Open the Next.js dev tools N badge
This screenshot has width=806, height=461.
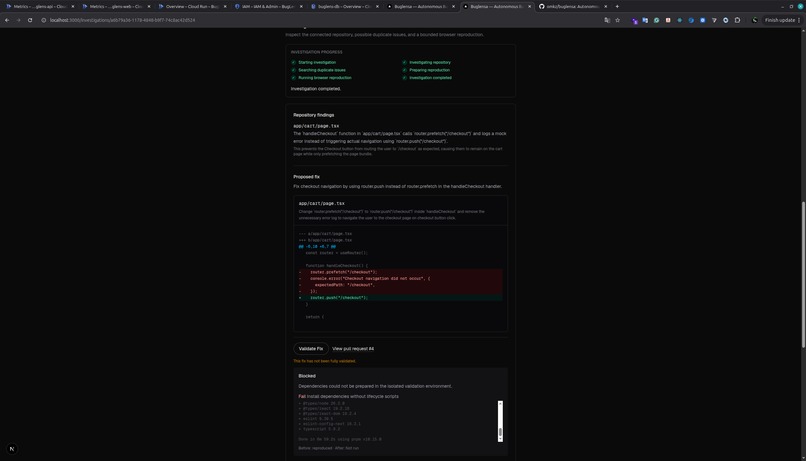pyautogui.click(x=12, y=449)
